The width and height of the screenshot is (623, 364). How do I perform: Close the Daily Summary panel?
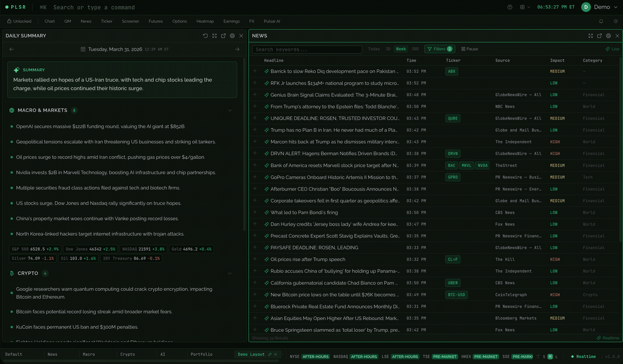click(x=241, y=36)
